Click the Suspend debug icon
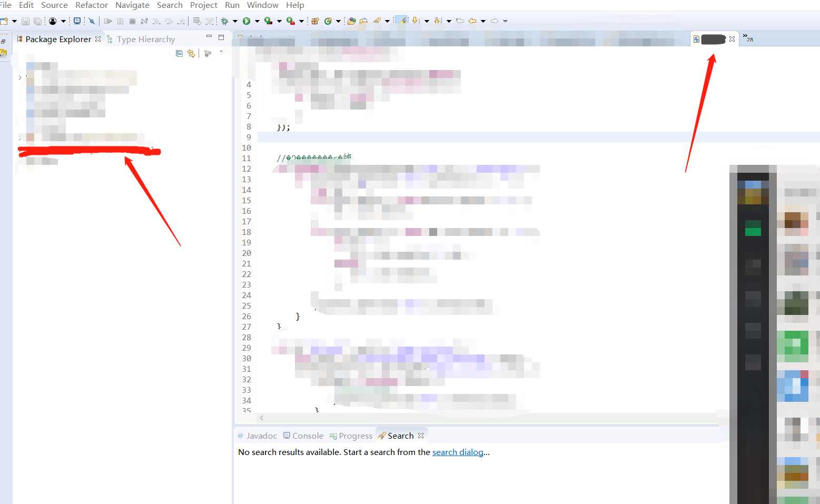 (x=120, y=21)
